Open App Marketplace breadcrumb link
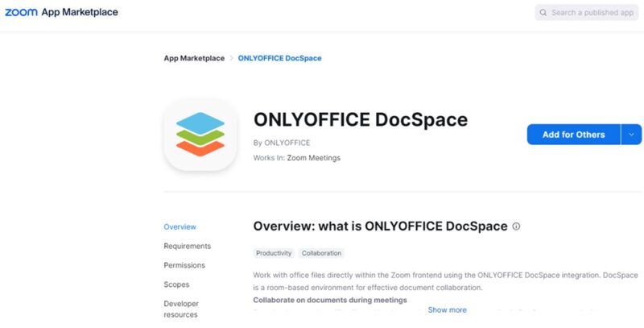The height and width of the screenshot is (328, 644). pos(194,58)
